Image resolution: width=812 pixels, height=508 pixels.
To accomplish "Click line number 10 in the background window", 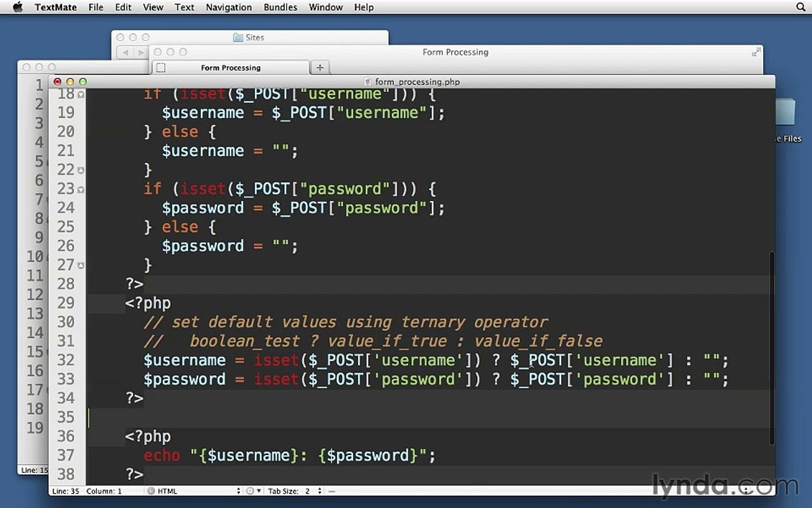I will coord(35,257).
